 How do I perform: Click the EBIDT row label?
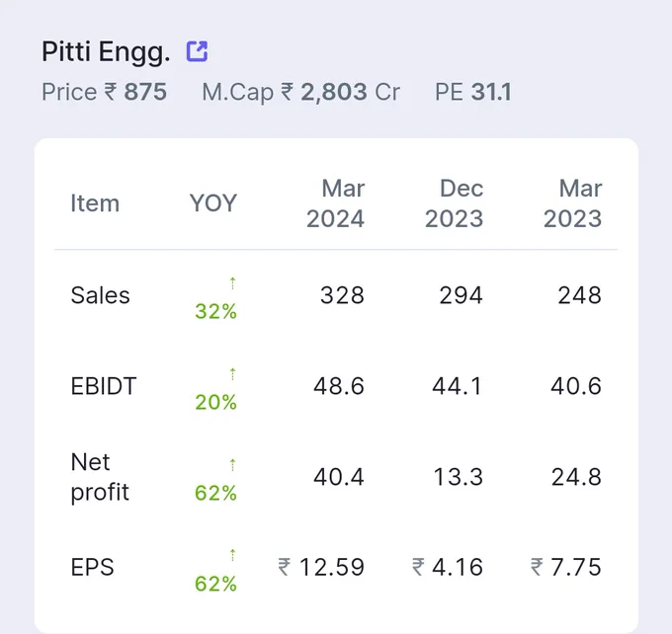104,386
